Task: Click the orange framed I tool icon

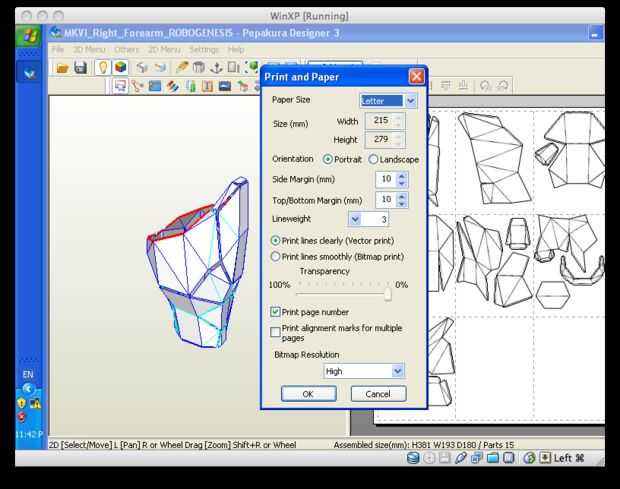Action: [207, 86]
